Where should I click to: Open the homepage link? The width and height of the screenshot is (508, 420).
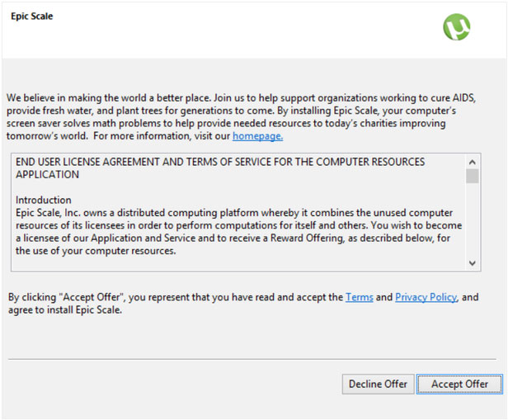pos(257,135)
